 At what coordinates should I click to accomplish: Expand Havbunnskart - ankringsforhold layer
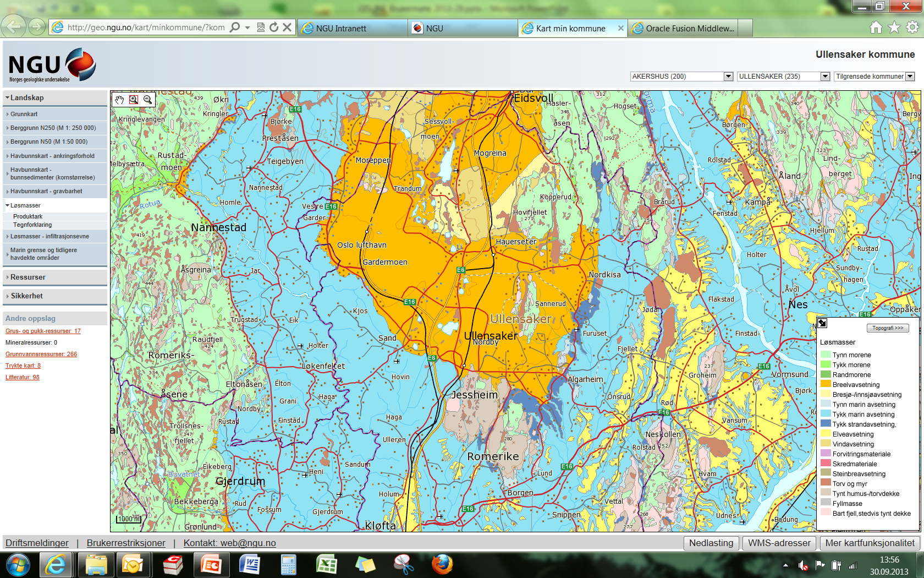pos(54,156)
